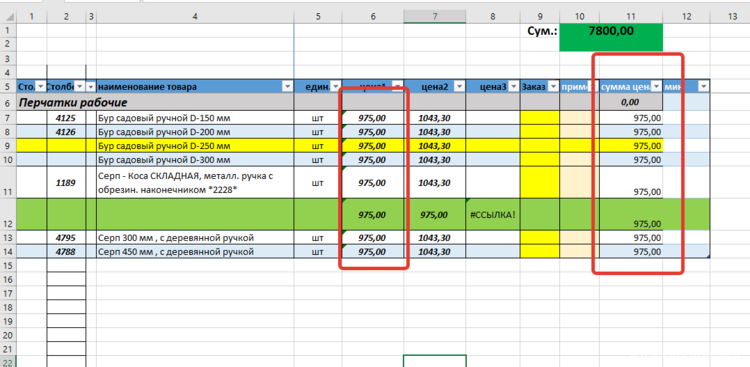Click цена1 value 975,00 in row 13
Image resolution: width=750 pixels, height=367 pixels.
pyautogui.click(x=373, y=238)
